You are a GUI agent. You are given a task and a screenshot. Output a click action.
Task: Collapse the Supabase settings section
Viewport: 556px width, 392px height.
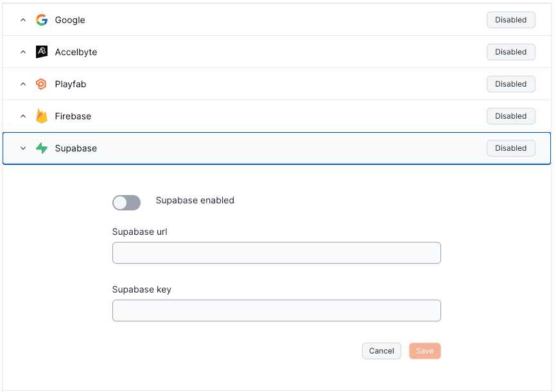tap(23, 148)
